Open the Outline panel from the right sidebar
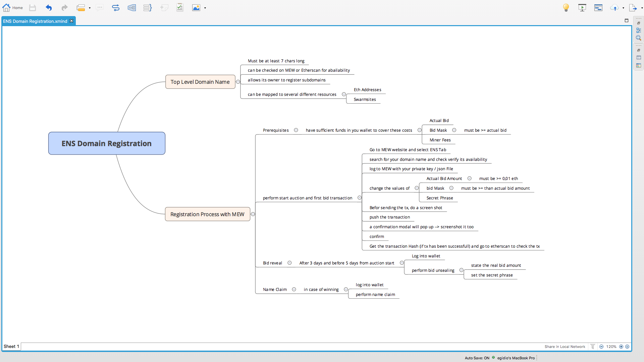 (639, 30)
